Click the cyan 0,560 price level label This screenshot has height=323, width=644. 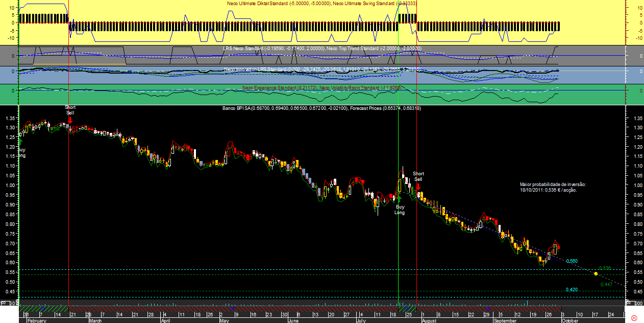tap(572, 261)
